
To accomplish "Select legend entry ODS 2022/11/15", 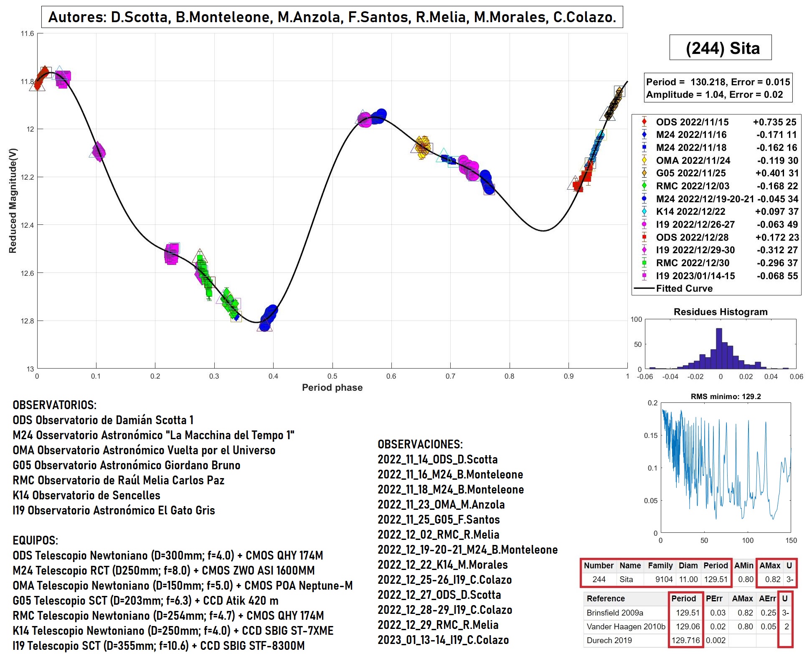I will tap(716, 122).
